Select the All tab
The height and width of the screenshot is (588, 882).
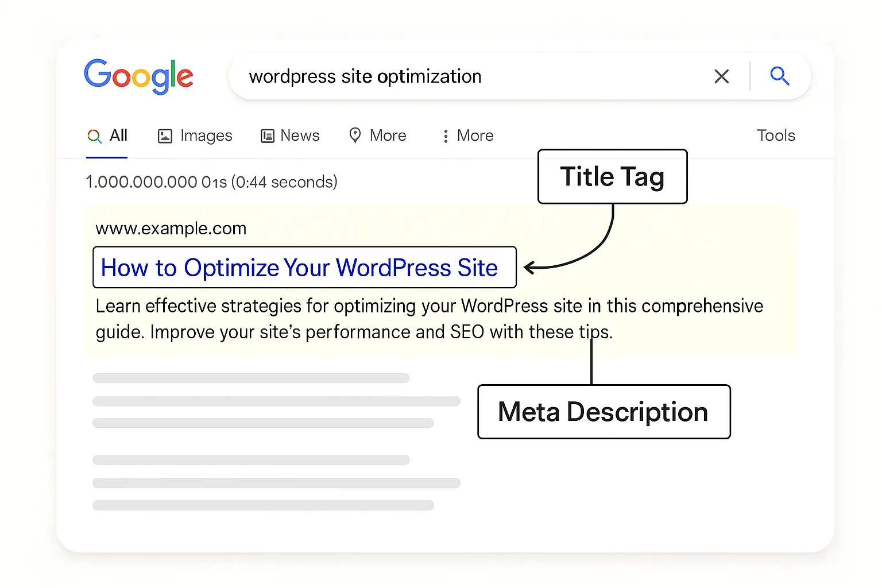point(107,136)
